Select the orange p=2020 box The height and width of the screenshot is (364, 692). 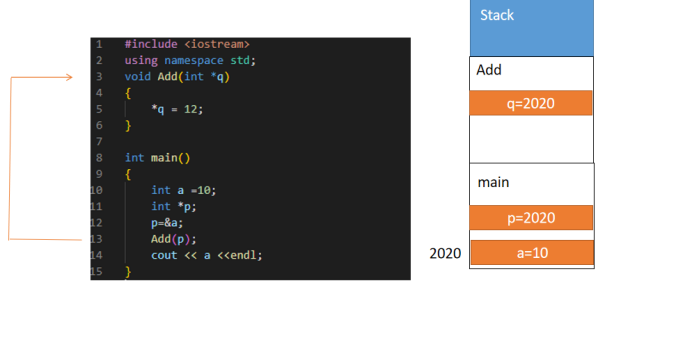tap(531, 218)
